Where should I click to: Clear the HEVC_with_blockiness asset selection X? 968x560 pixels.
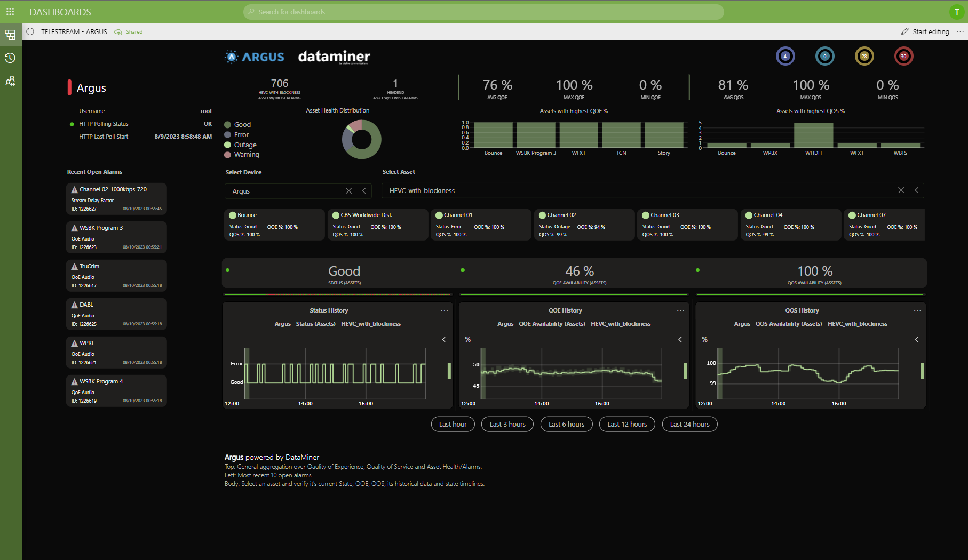coord(901,190)
